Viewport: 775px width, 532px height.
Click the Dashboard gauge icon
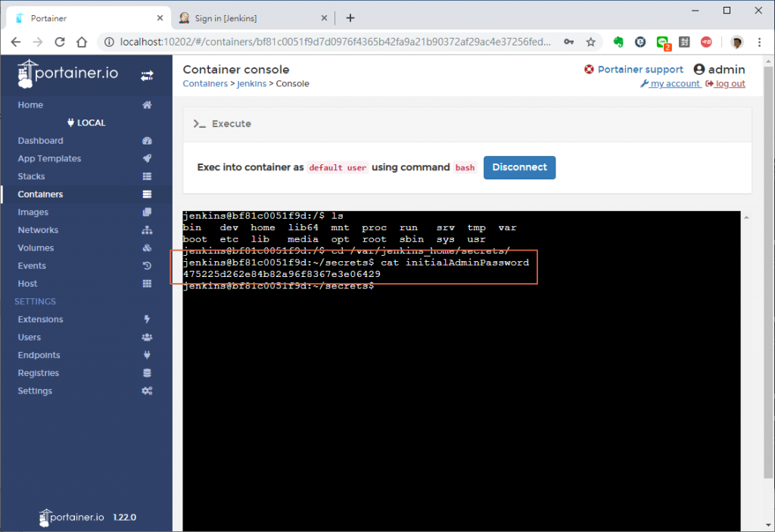coord(147,141)
